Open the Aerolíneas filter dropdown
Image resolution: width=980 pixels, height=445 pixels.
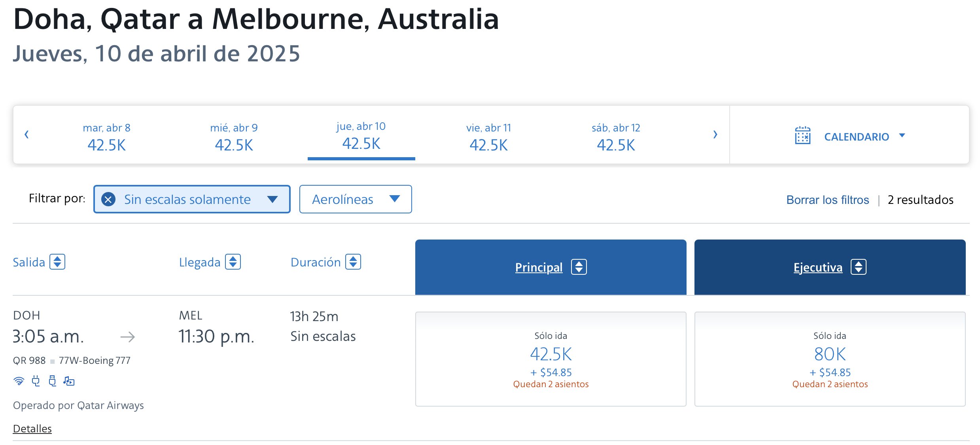click(x=356, y=199)
